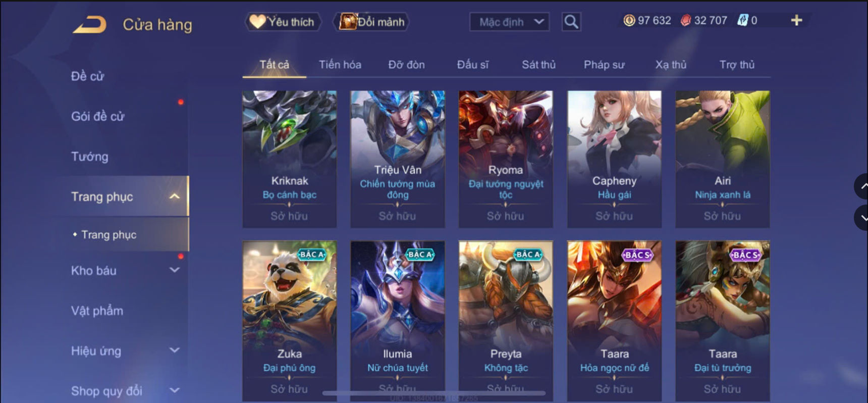Viewport: 868px width, 403px height.
Task: Expand the Kho báu menu section
Action: coord(174,270)
